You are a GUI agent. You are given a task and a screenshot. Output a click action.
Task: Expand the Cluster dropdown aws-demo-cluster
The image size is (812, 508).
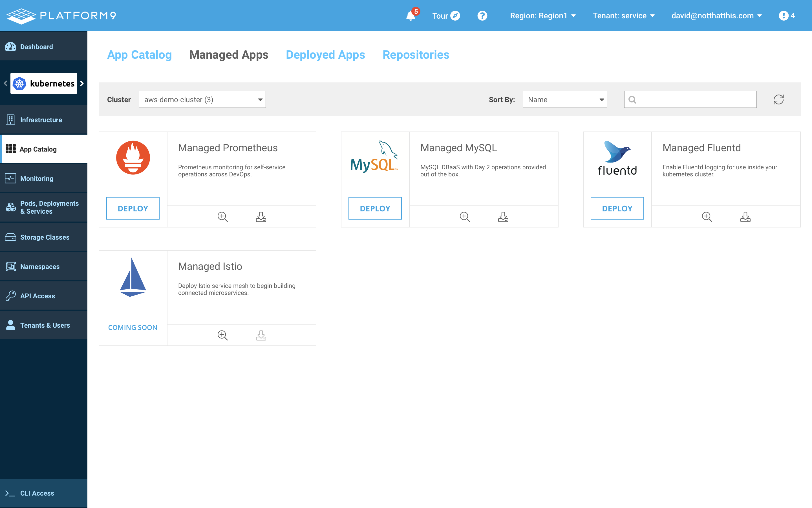(x=202, y=99)
